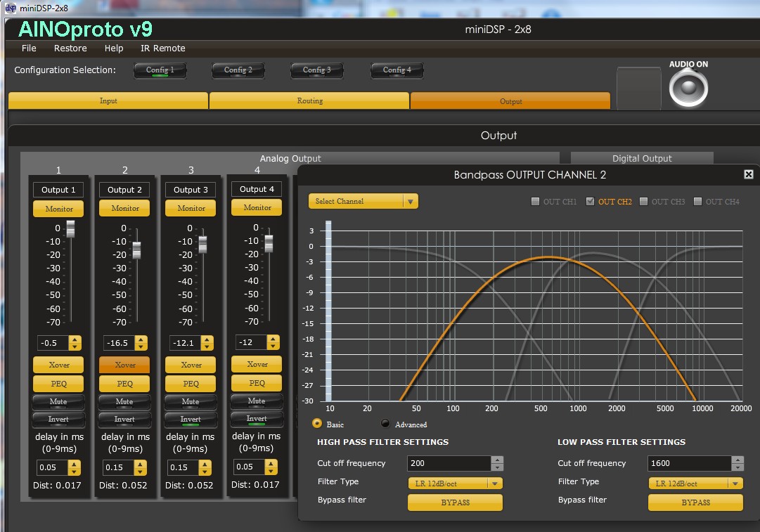Toggle Mute on Output 4

pyautogui.click(x=257, y=401)
